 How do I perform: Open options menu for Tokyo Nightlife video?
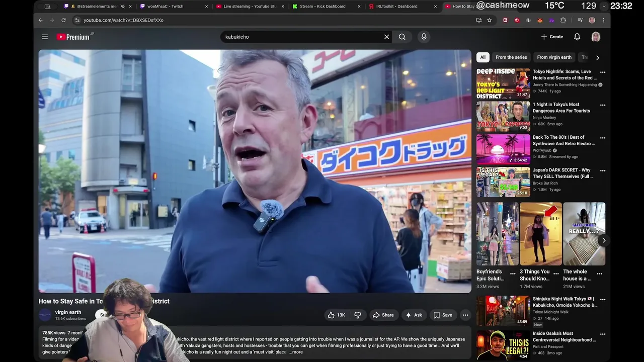[603, 72]
